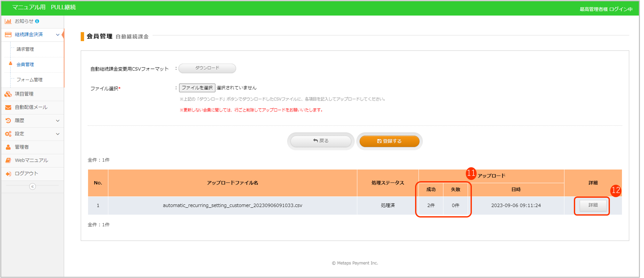Image resolution: width=644 pixels, height=278 pixels.
Task: Download the CSV format with ダウンロード button
Action: pos(207,68)
